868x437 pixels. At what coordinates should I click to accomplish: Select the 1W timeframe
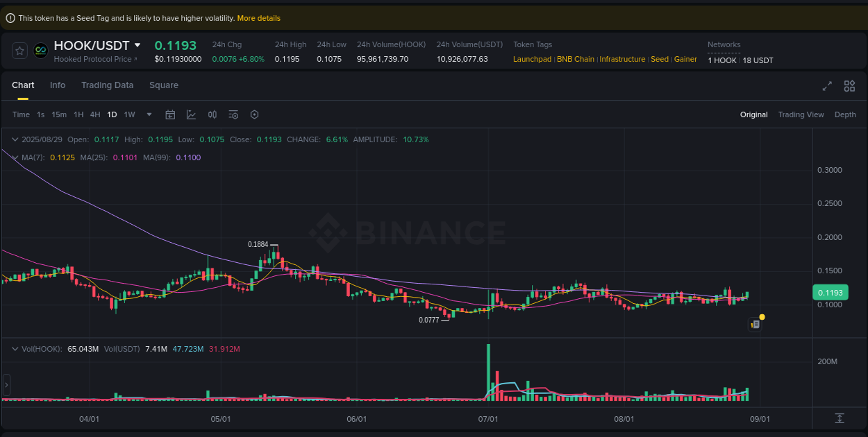129,114
